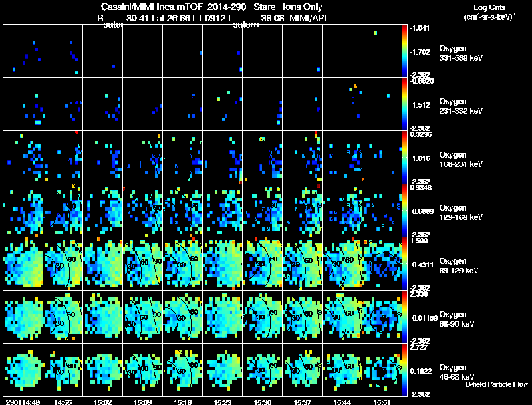Open the 168-231 keV image at 15:30
The height and width of the screenshot is (405, 532).
point(263,158)
